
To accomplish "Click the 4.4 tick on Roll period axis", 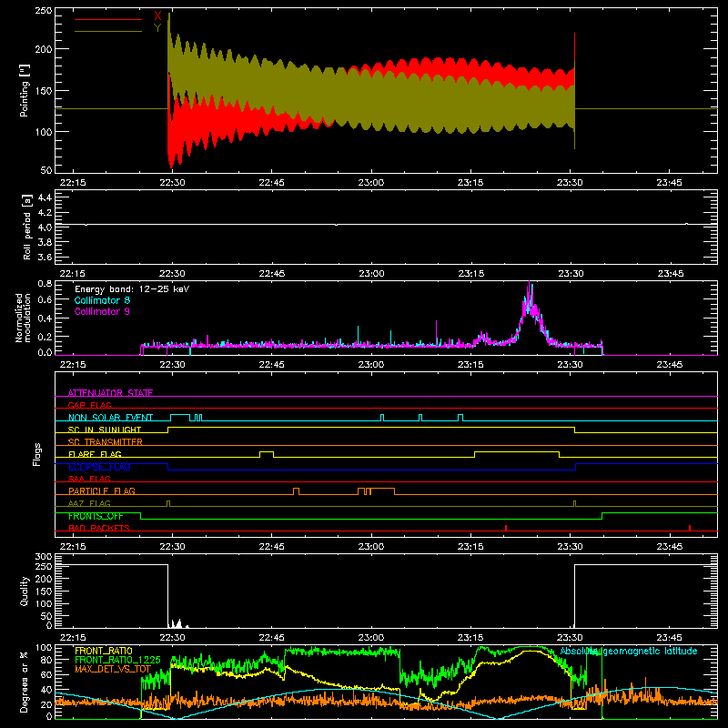I will (x=45, y=197).
